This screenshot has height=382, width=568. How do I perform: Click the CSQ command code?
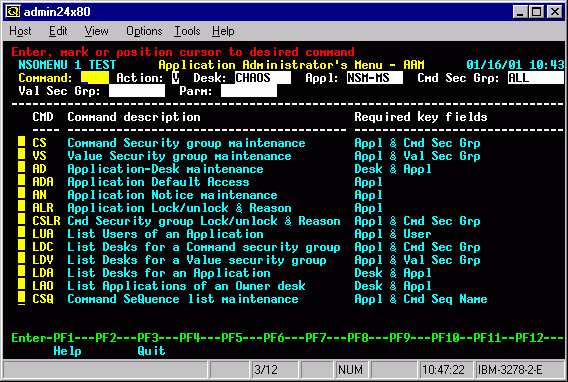43,299
